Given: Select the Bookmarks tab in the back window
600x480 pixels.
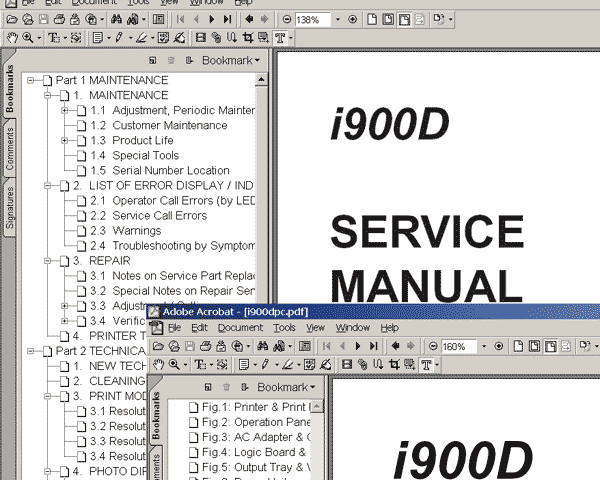Looking at the screenshot, I should coord(9,88).
